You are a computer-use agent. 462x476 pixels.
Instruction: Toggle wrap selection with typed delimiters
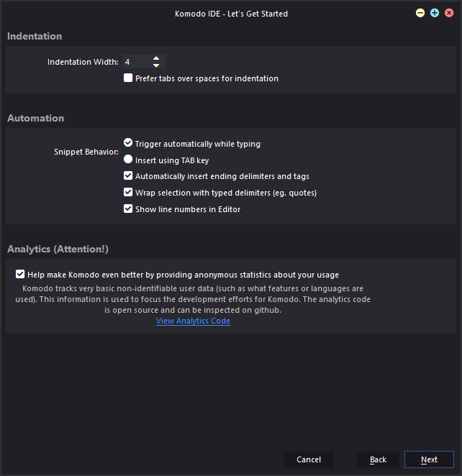(128, 193)
